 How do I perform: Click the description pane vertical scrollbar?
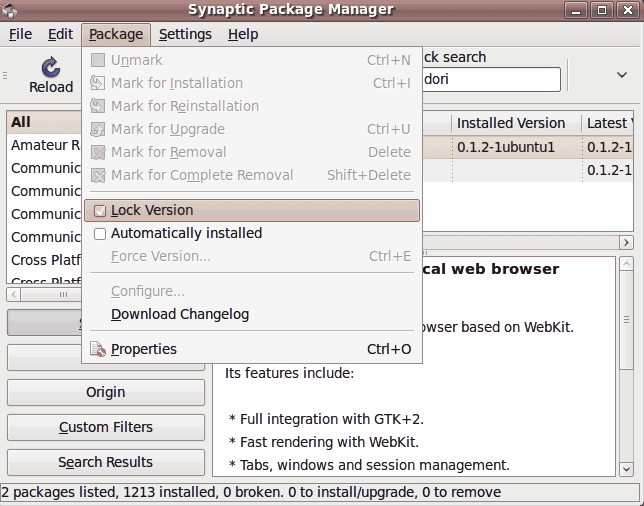coord(626,320)
